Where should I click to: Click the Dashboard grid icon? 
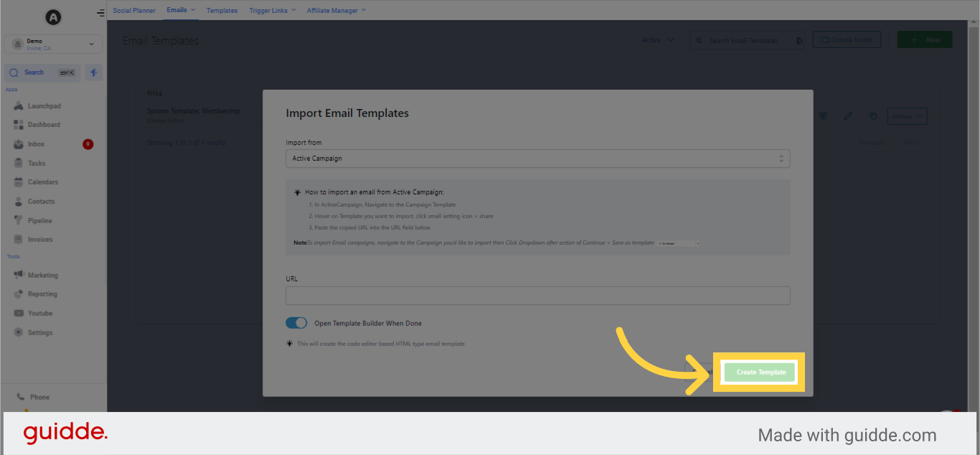pyautogui.click(x=19, y=125)
